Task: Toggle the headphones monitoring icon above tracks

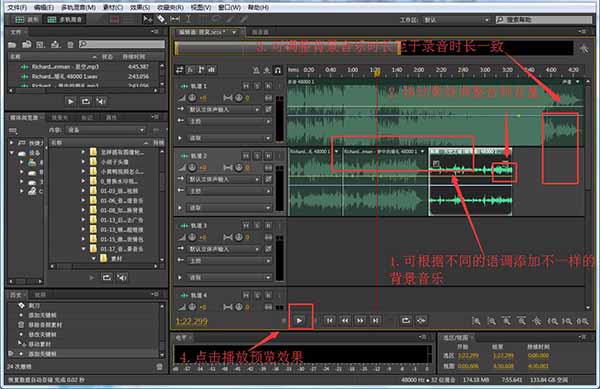Action: [x=278, y=70]
